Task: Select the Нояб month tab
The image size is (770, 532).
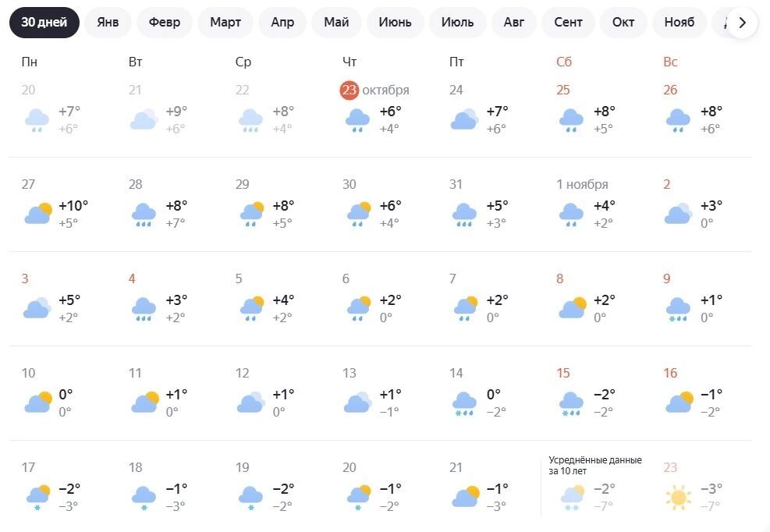Action: coord(679,23)
